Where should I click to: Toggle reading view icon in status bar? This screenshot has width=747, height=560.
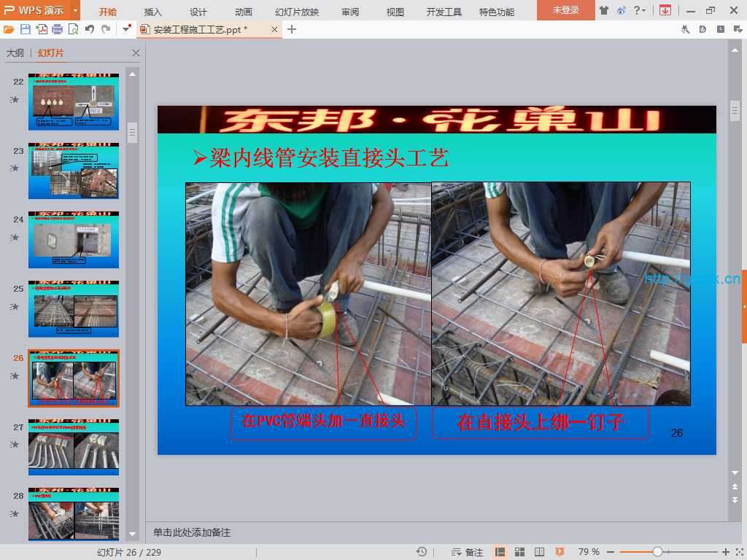pyautogui.click(x=540, y=552)
